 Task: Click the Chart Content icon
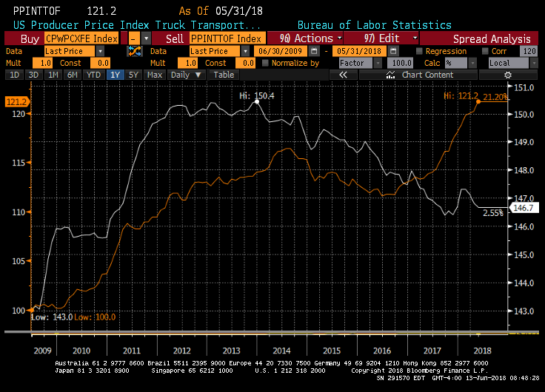tap(390, 75)
